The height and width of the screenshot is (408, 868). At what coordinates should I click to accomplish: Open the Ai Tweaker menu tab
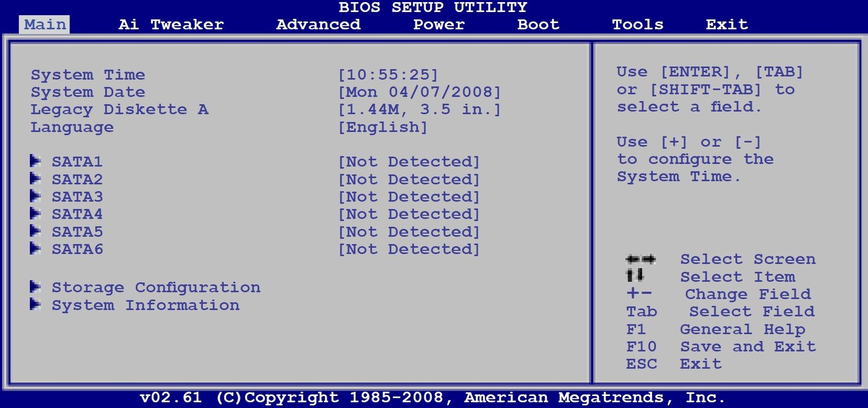171,24
